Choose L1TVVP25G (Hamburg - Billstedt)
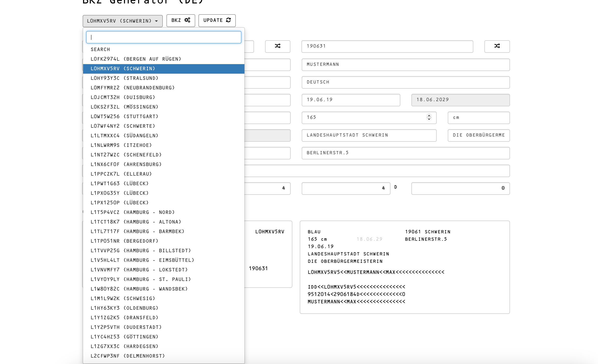Image resolution: width=598 pixels, height=364 pixels. click(164, 251)
